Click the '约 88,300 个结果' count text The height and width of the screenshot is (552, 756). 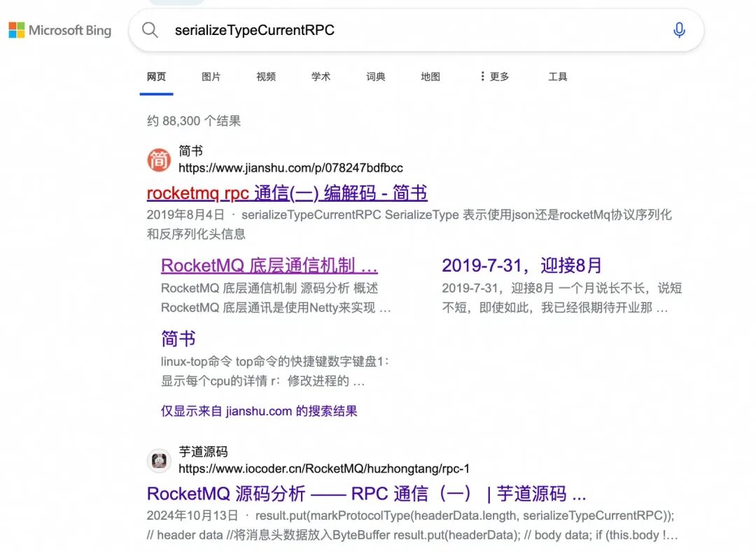tap(194, 120)
